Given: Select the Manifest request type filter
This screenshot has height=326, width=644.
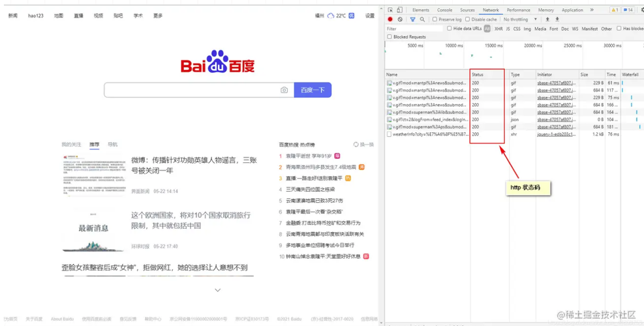Looking at the screenshot, I should (589, 29).
